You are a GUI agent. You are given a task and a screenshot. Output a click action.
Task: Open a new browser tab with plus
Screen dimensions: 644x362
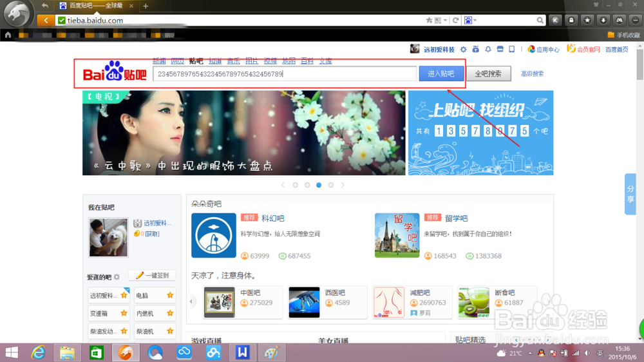[146, 6]
